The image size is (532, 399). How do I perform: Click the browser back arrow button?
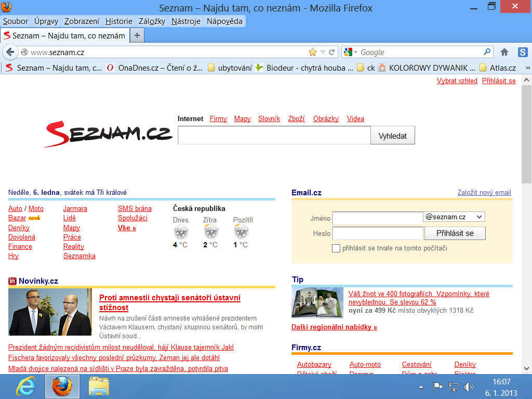[x=10, y=52]
